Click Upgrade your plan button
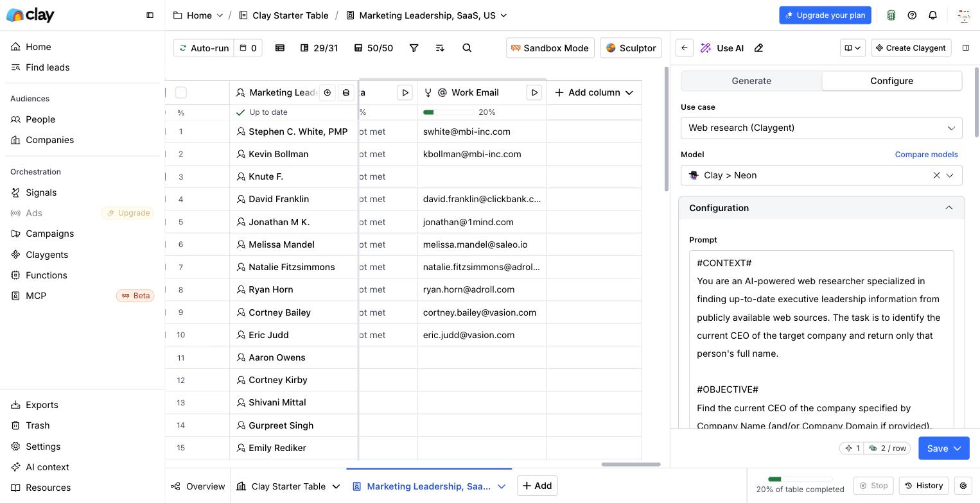The width and height of the screenshot is (980, 503). 825,15
